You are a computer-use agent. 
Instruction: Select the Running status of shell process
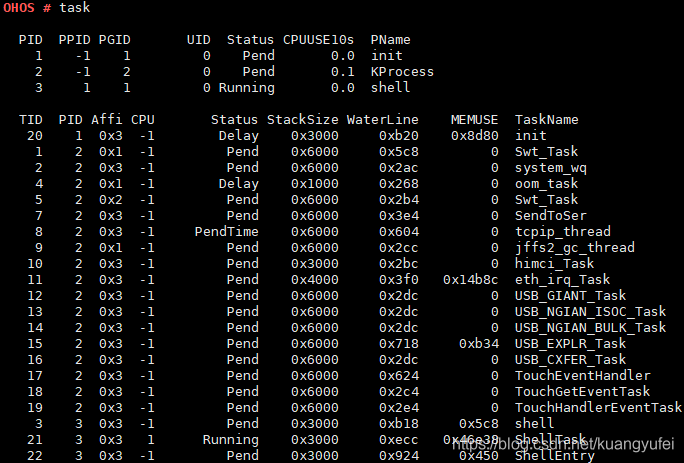(246, 88)
